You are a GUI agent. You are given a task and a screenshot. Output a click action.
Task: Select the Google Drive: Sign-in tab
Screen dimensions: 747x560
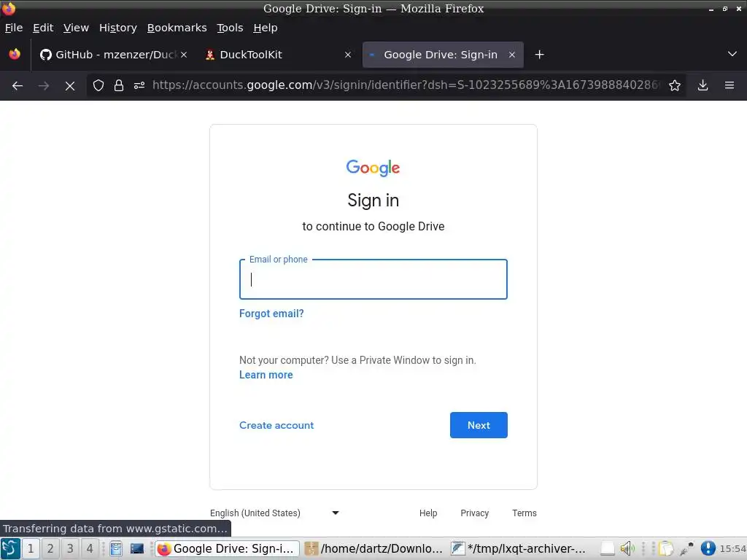click(x=443, y=55)
